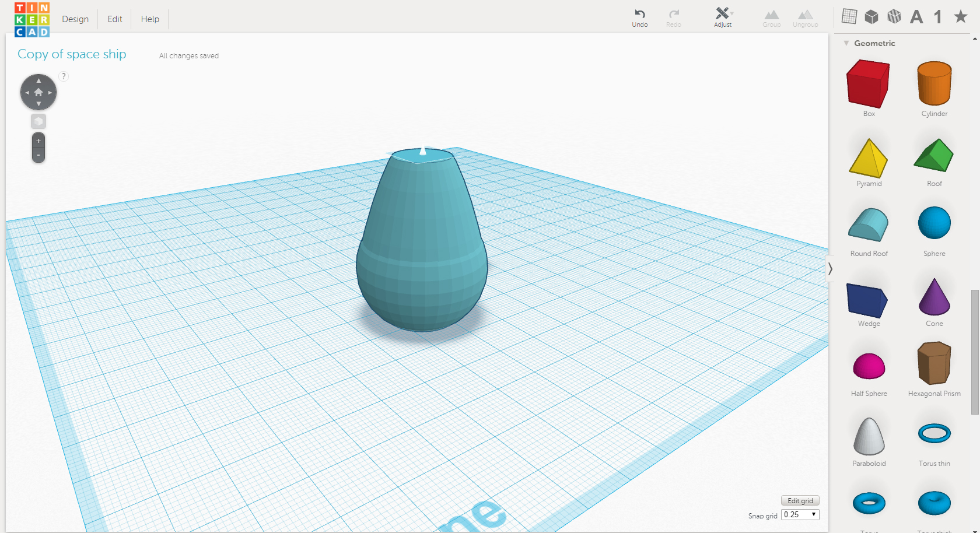Viewport: 980px width, 533px height.
Task: Open the Design menu
Action: click(x=75, y=19)
